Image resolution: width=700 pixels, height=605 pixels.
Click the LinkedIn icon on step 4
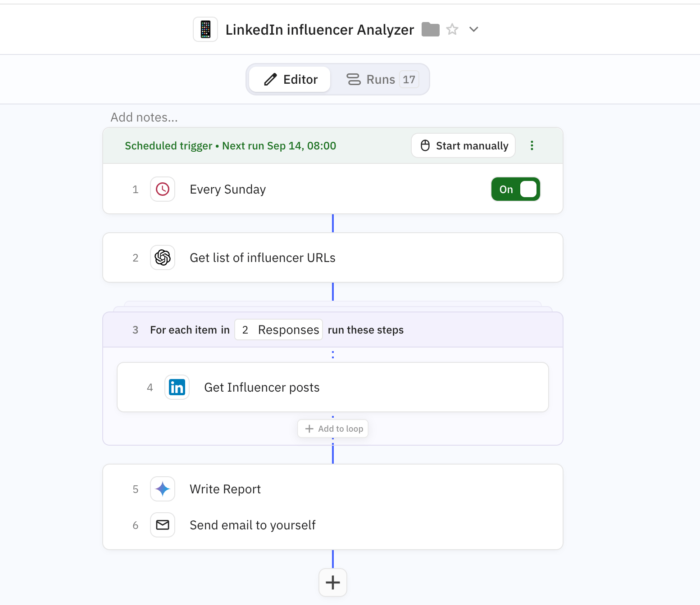[177, 387]
